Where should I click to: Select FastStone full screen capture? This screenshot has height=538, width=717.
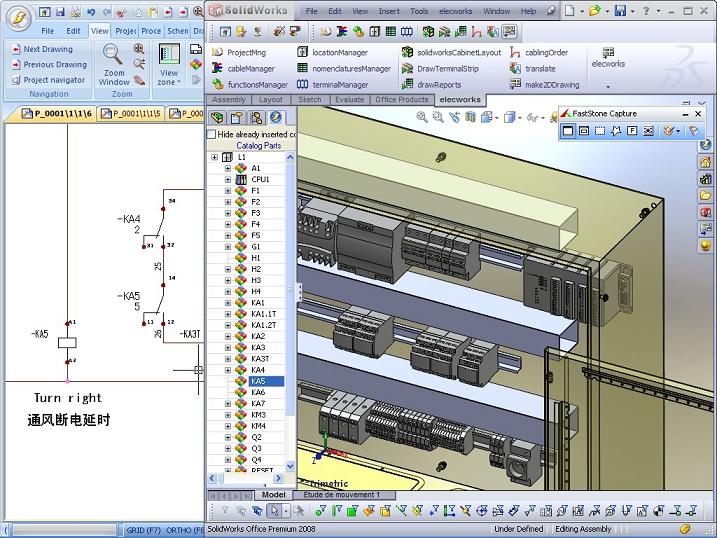[x=632, y=131]
